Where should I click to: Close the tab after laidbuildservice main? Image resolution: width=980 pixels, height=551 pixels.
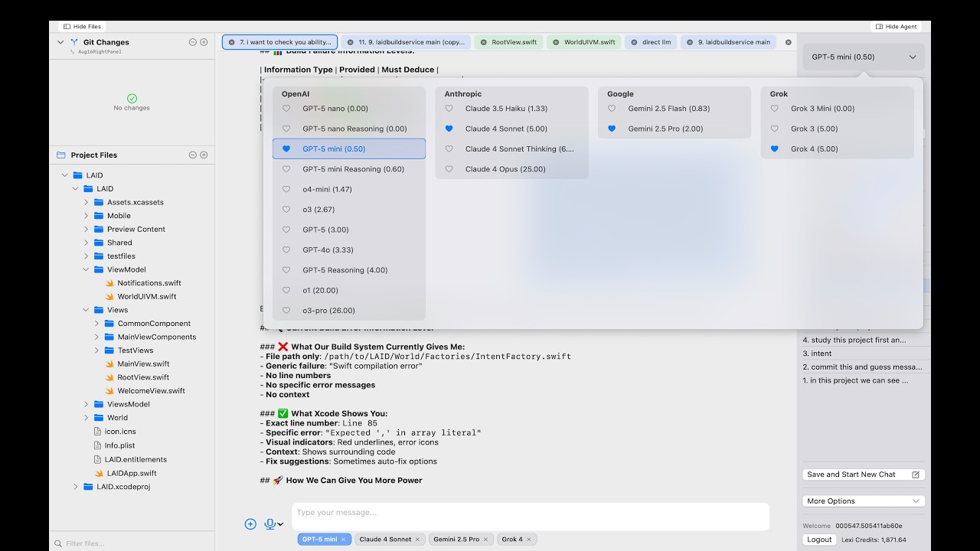[789, 42]
